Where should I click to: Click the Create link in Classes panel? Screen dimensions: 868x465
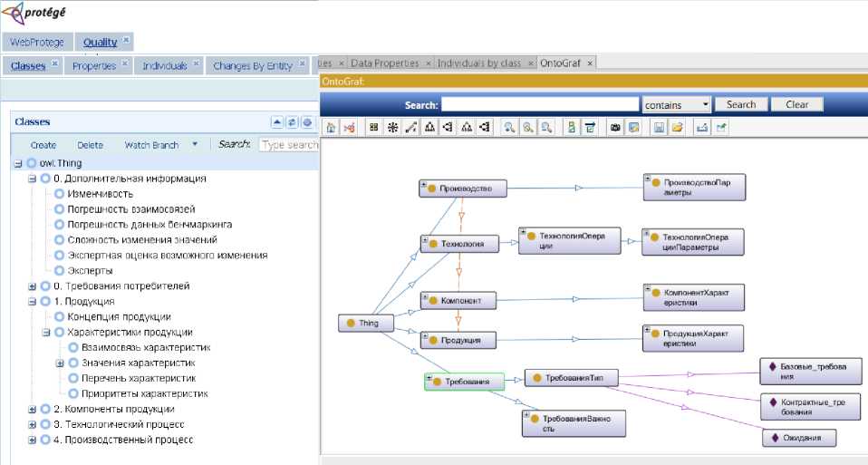43,145
